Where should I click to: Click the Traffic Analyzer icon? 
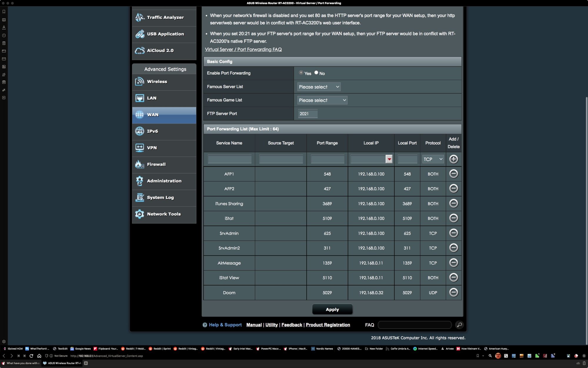139,17
